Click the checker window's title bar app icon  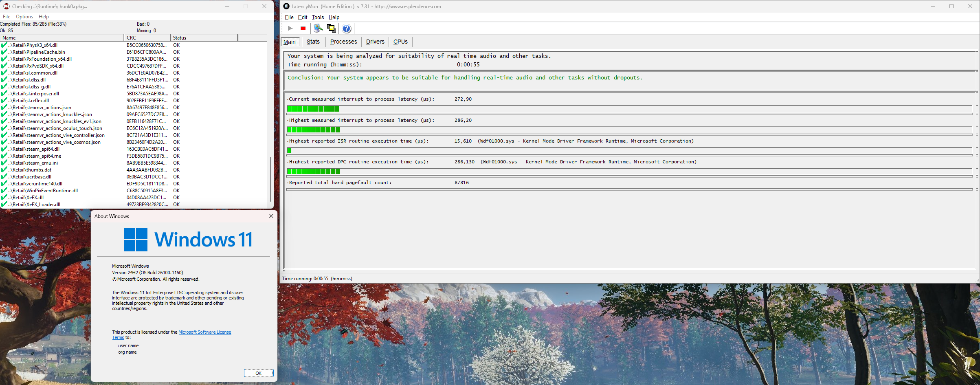pyautogui.click(x=7, y=6)
